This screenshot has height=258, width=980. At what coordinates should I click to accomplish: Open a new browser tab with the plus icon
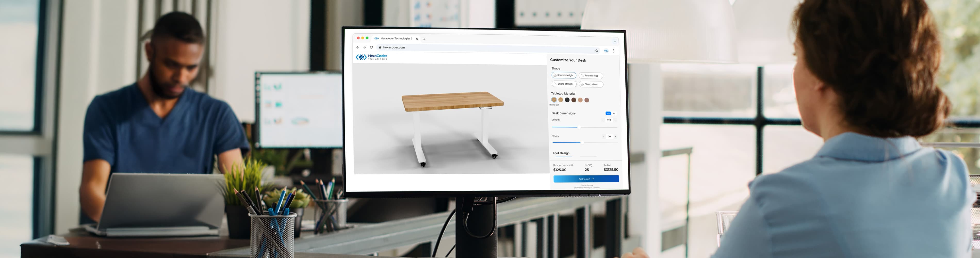pos(424,39)
